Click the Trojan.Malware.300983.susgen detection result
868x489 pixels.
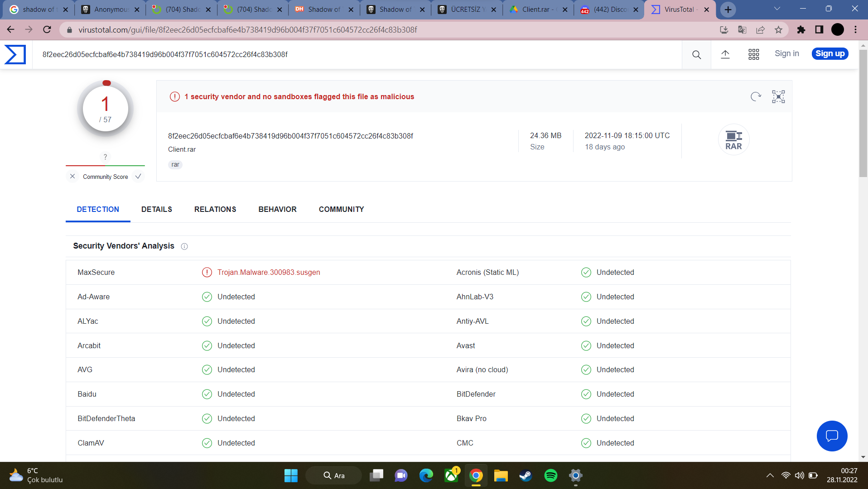[269, 272]
